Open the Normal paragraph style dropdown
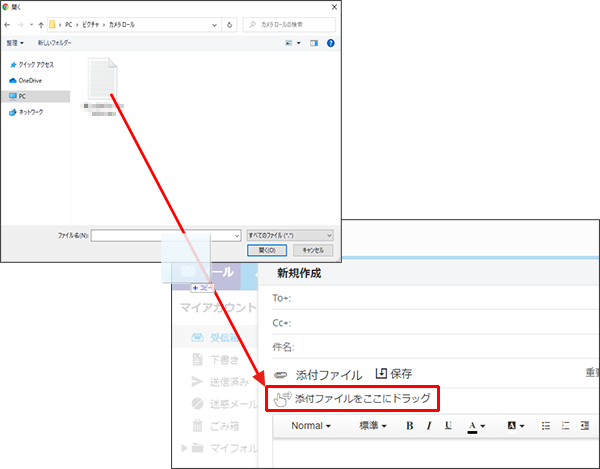Viewport: 600px width, 469px height. pyautogui.click(x=311, y=426)
